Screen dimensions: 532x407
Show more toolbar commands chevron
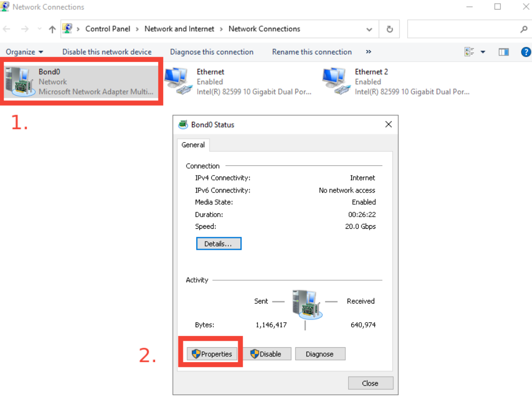click(368, 52)
